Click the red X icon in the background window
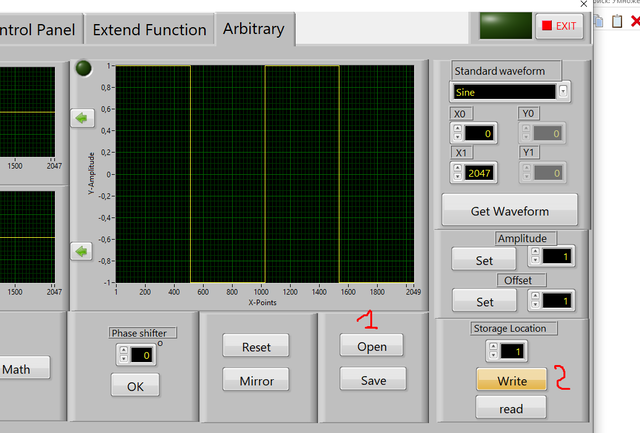Screen dimensions: 640x433 click(x=635, y=21)
